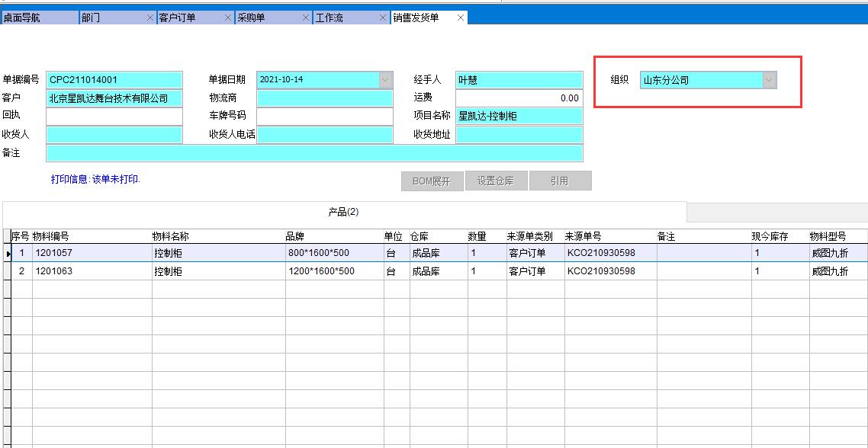Close the 部门 tab with its X icon

149,16
